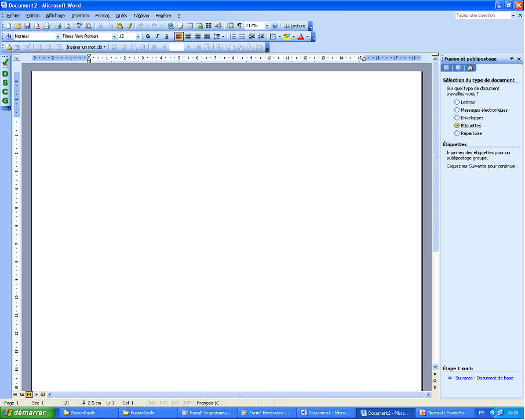Open the démarrer start menu
525x420 pixels.
tap(27, 413)
